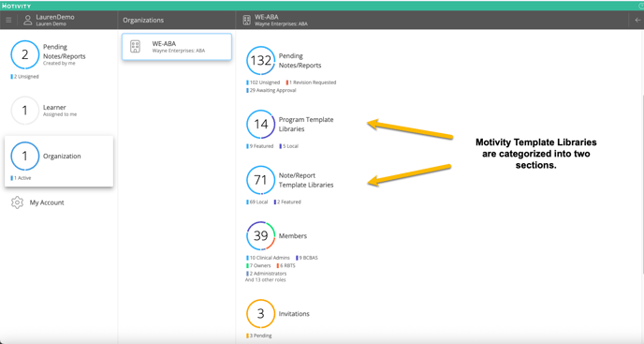Select the WE-ABA organization card
Viewport: 644px width, 344px height.
tap(177, 47)
